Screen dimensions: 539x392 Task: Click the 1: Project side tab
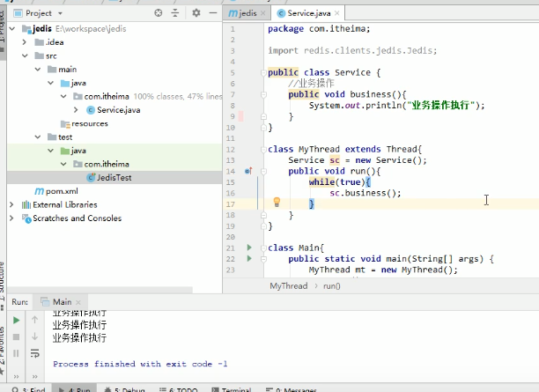[x=2, y=31]
